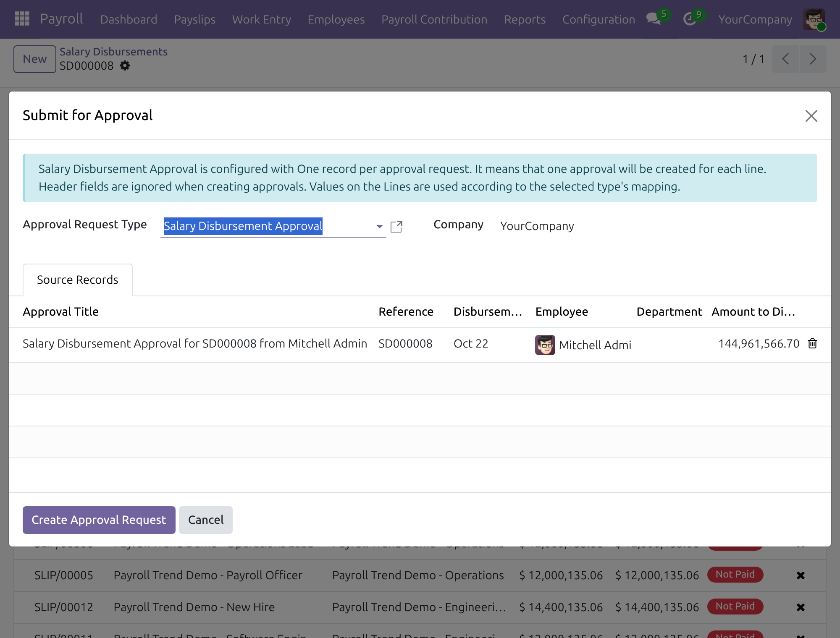Screen dimensions: 840x638
Task: Open the Work Entry menu
Action: (x=261, y=19)
